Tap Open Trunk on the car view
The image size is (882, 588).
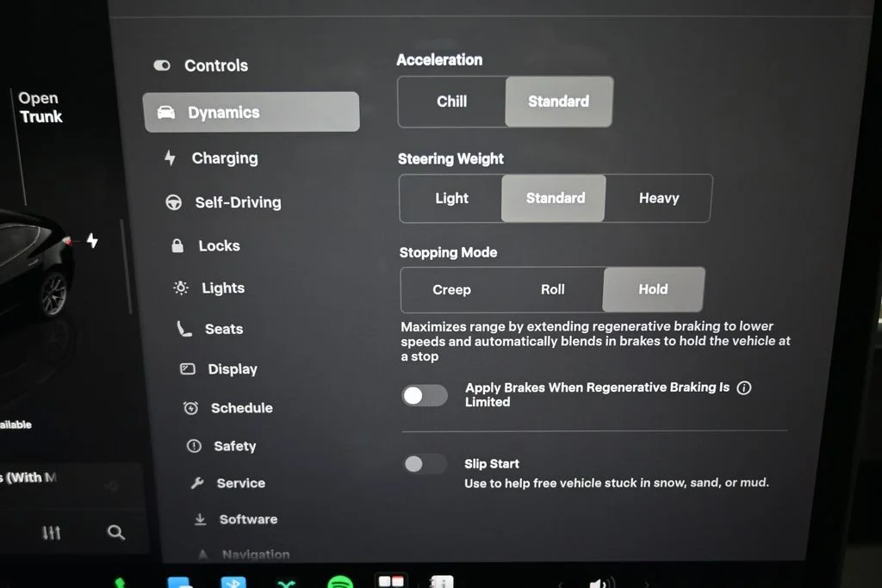tap(40, 108)
